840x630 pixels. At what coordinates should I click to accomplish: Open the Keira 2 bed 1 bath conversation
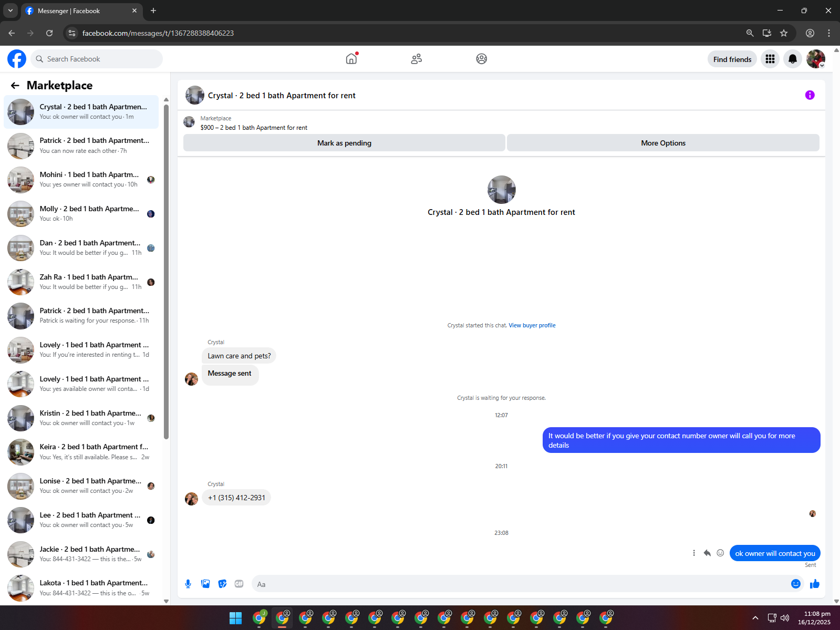(81, 452)
